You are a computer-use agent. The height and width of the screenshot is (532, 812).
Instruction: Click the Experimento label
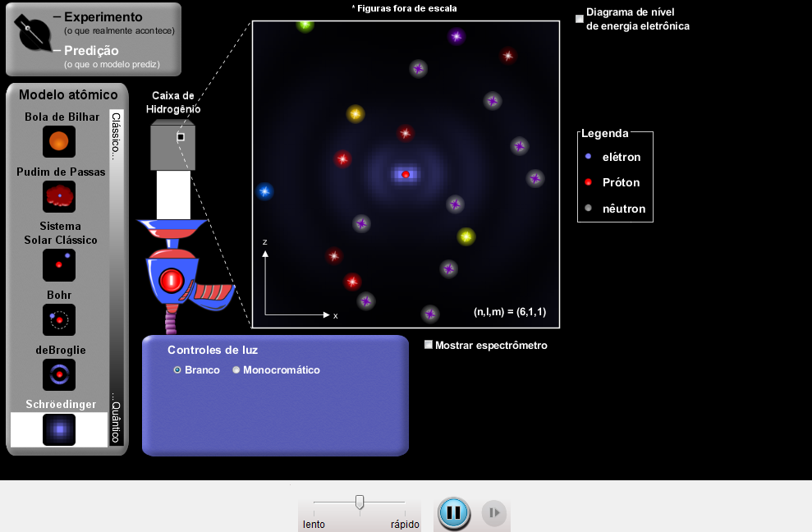(x=103, y=17)
